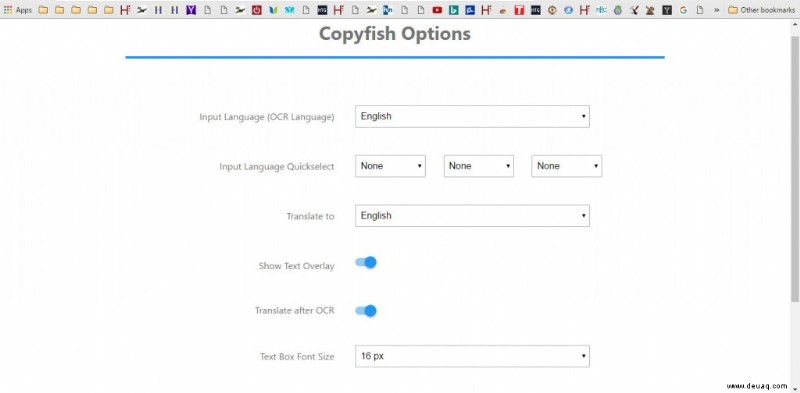This screenshot has width=800, height=393.
Task: Open the third Quickselect None dropdown
Action: coord(566,166)
